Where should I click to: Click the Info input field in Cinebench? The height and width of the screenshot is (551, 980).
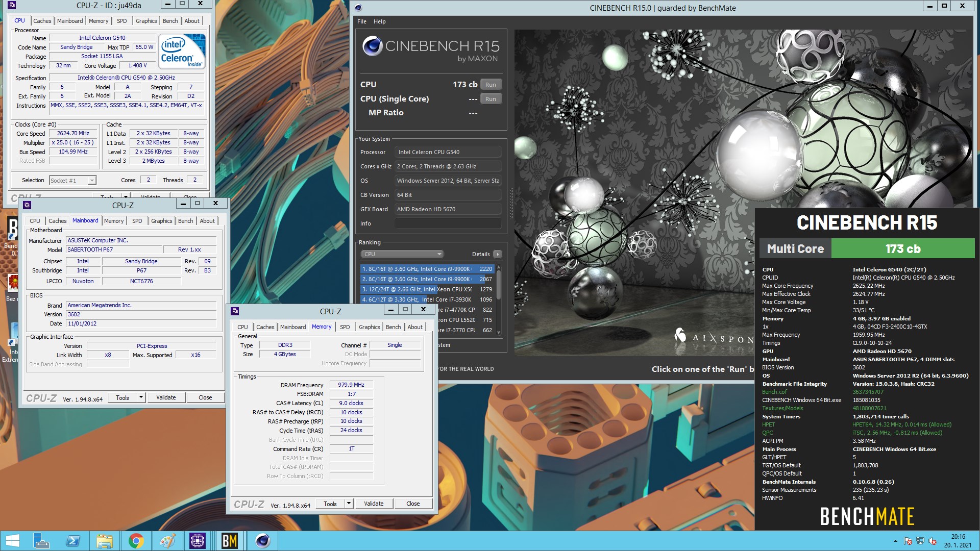coord(448,223)
